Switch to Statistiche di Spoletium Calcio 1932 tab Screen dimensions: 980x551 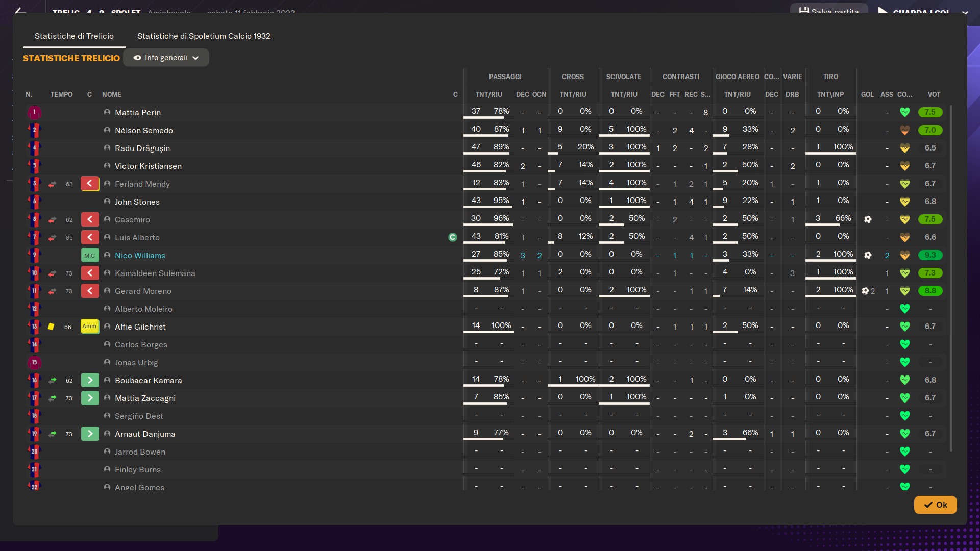point(204,36)
